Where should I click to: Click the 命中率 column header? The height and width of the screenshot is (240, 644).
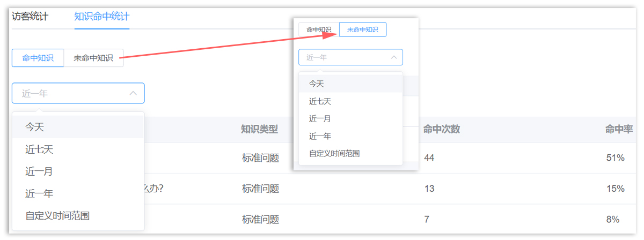coord(619,129)
